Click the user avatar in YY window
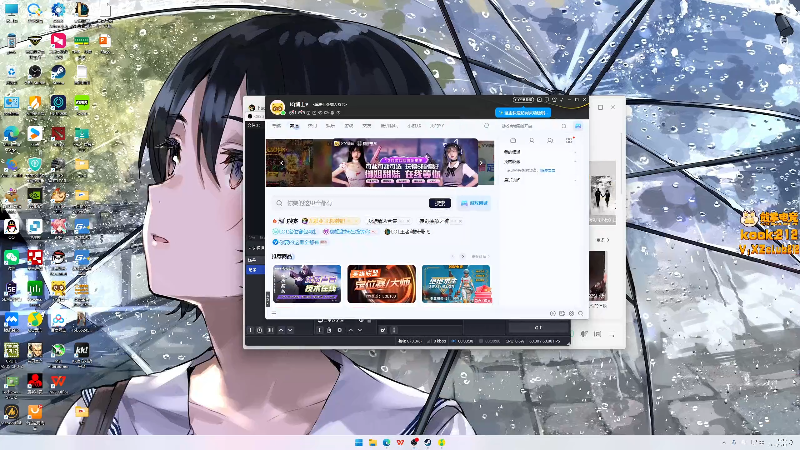The height and width of the screenshot is (450, 800). [x=278, y=107]
